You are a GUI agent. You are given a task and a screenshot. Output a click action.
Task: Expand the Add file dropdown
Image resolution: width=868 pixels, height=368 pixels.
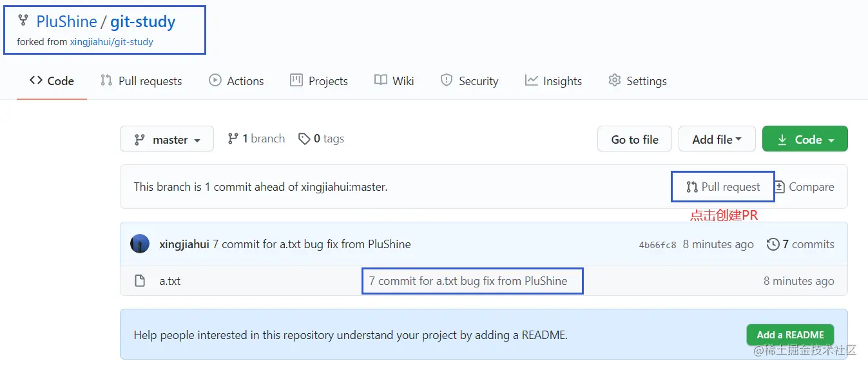pyautogui.click(x=717, y=139)
